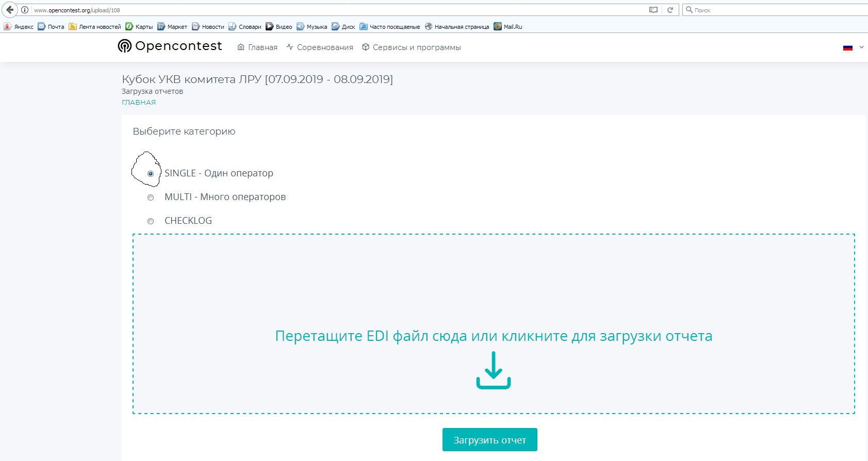Open the Почта bookmark
The height and width of the screenshot is (461, 868).
point(51,27)
